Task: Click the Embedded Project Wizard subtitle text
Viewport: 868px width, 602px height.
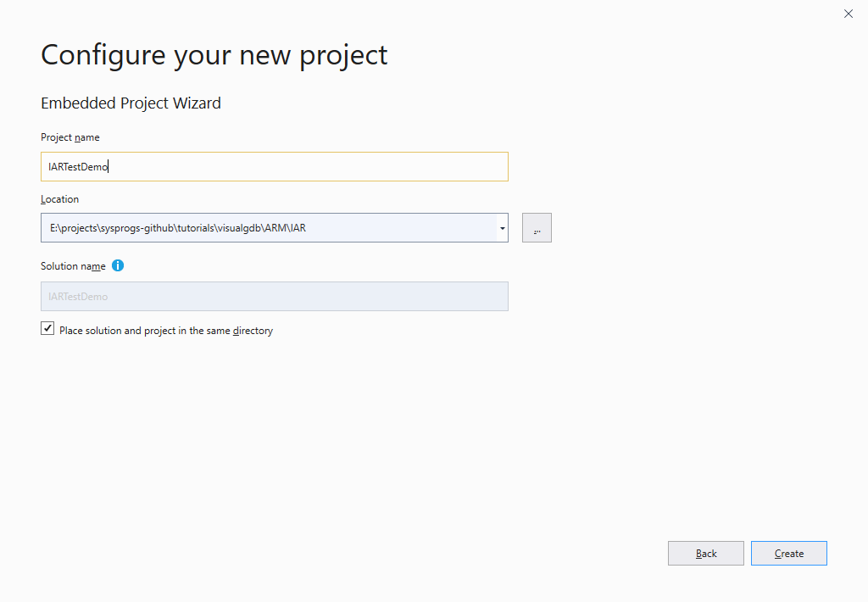Action: point(131,103)
